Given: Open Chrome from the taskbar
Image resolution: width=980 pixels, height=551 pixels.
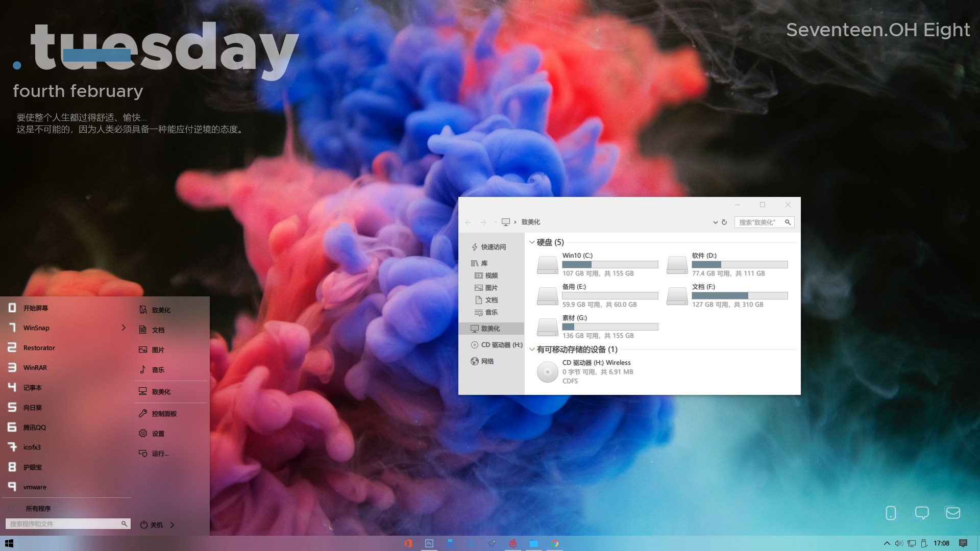Looking at the screenshot, I should pyautogui.click(x=555, y=543).
